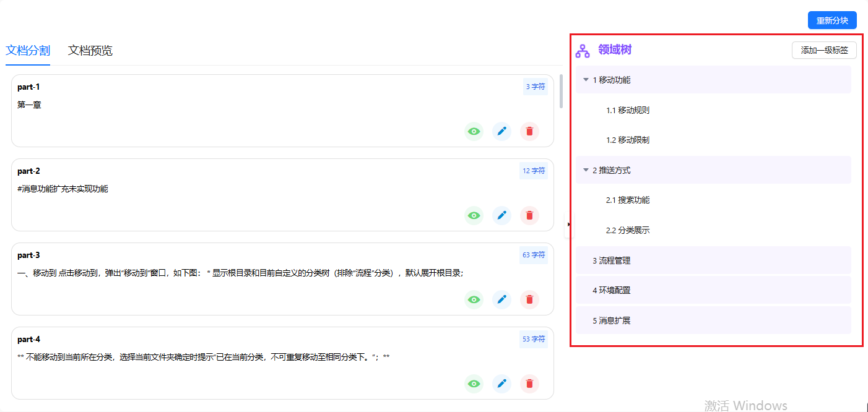Click the 重新分块 button
This screenshot has height=412, width=868.
(831, 20)
